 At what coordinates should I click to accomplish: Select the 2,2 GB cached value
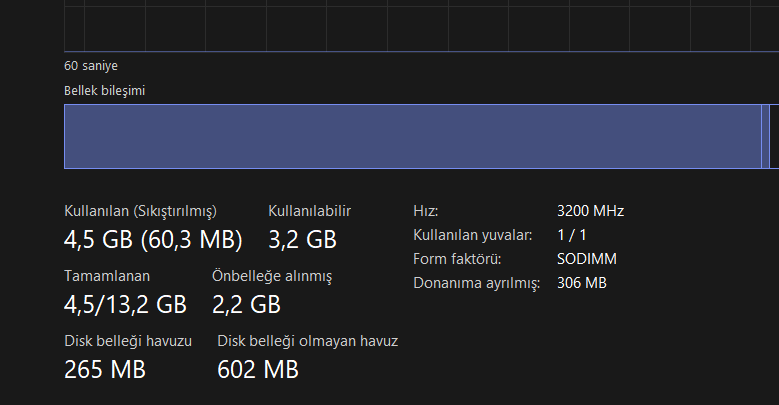coord(246,305)
